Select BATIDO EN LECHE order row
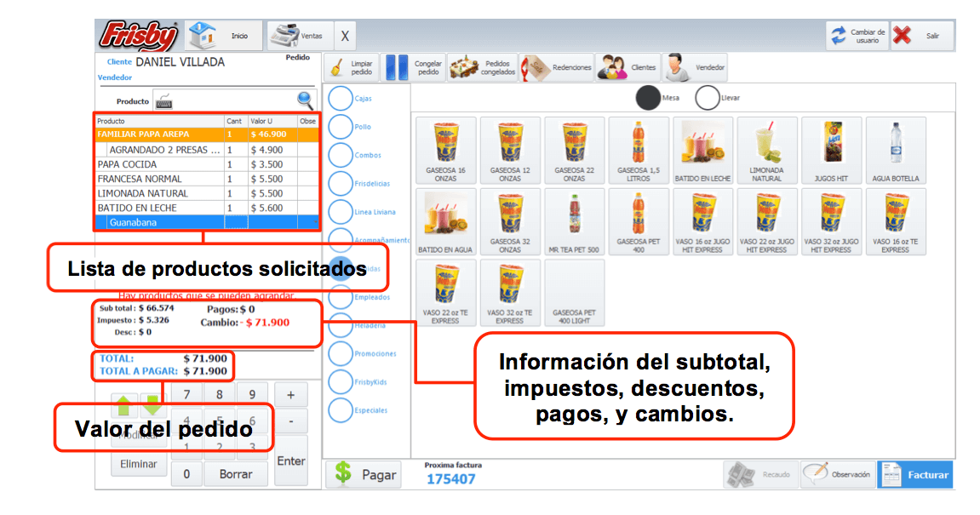Viewport: 980px width, 515px height. point(207,208)
